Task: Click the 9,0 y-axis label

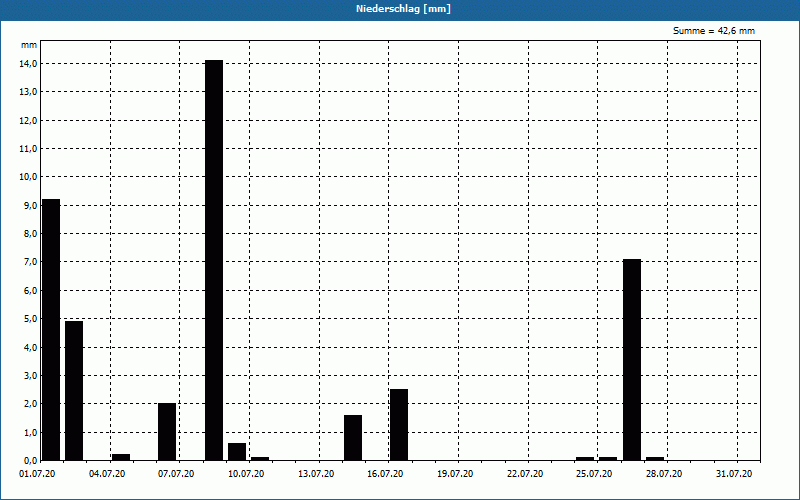Action: coord(29,205)
